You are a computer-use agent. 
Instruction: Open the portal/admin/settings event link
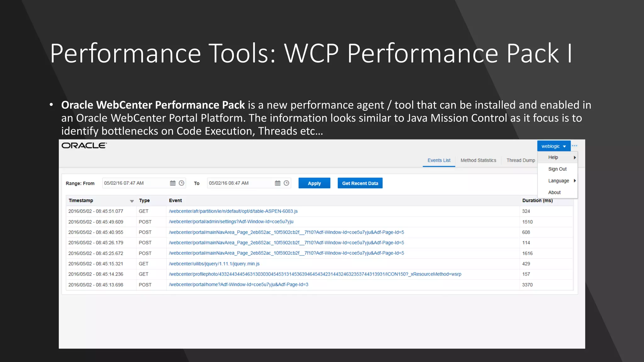[231, 222]
